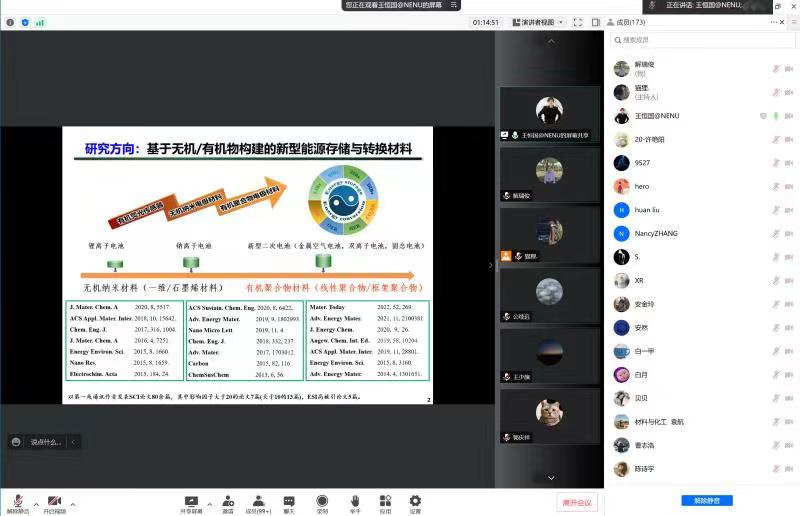Open meeting settings (设置) gear
Screen dimensions: 800x516
[415, 501]
